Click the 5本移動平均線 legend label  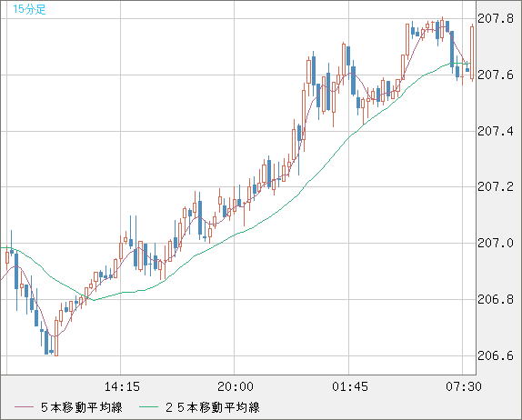(82, 407)
